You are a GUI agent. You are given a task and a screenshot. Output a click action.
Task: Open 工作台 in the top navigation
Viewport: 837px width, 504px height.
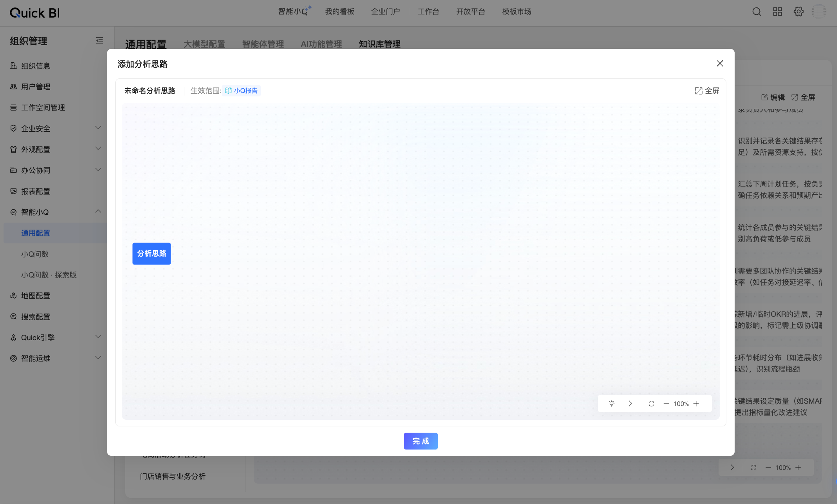click(428, 12)
